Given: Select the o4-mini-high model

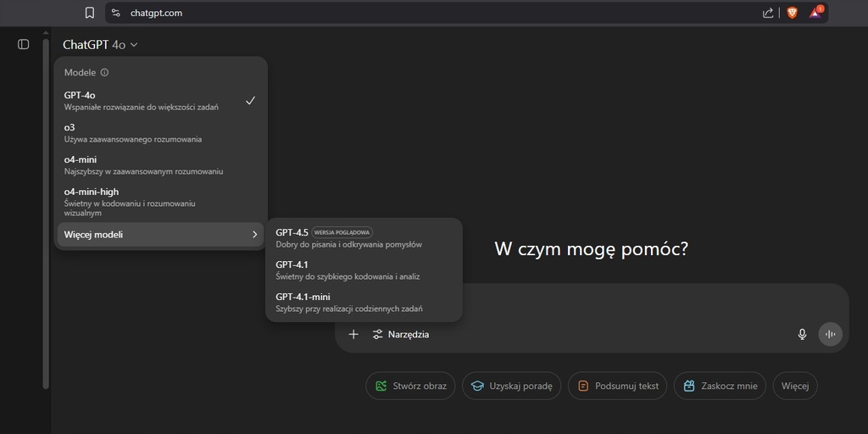Looking at the screenshot, I should (x=160, y=201).
